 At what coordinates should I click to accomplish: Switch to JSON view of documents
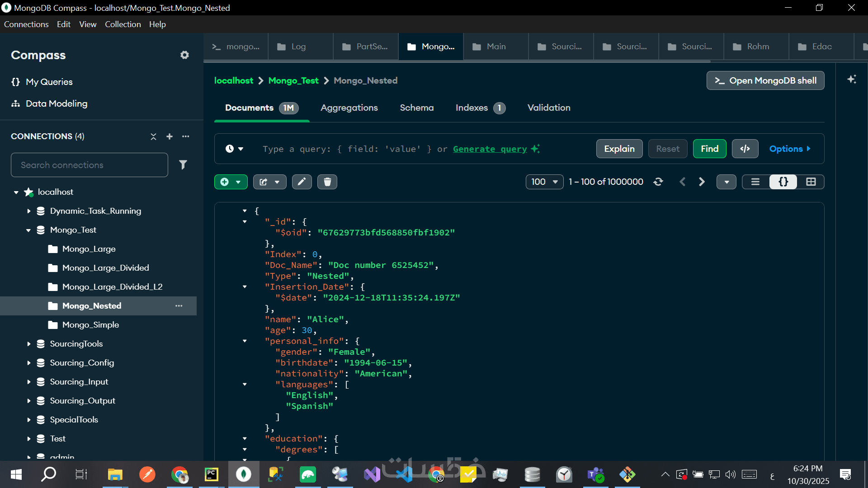783,182
